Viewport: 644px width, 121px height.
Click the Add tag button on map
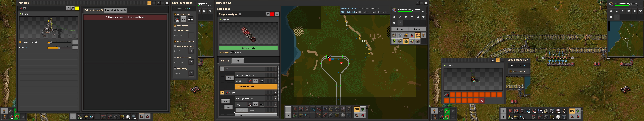[x=400, y=29]
